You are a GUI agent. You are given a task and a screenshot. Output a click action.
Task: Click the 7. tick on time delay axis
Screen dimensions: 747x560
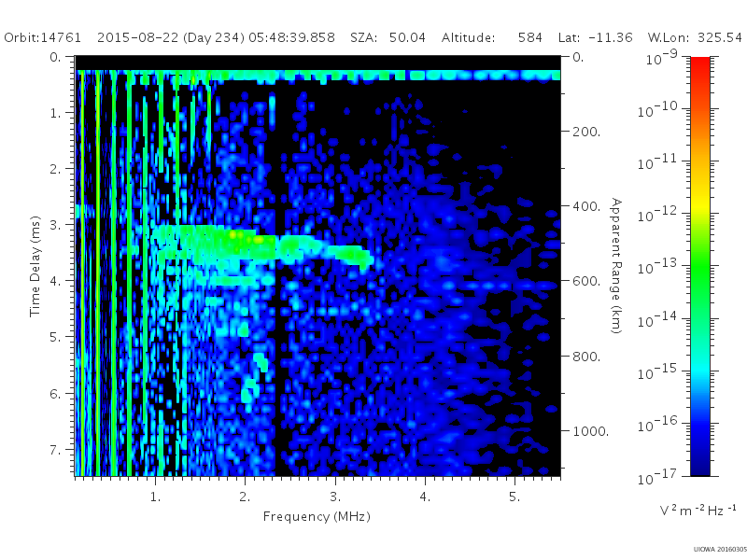(x=56, y=450)
